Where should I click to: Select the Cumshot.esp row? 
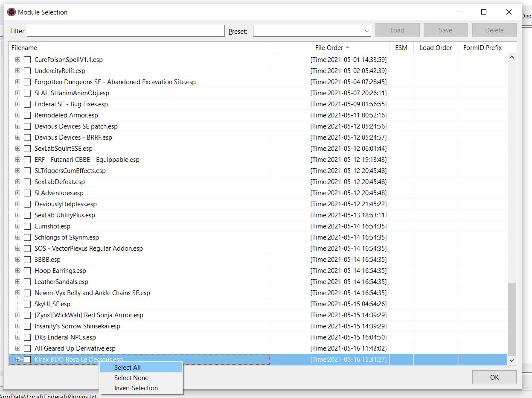(258, 226)
